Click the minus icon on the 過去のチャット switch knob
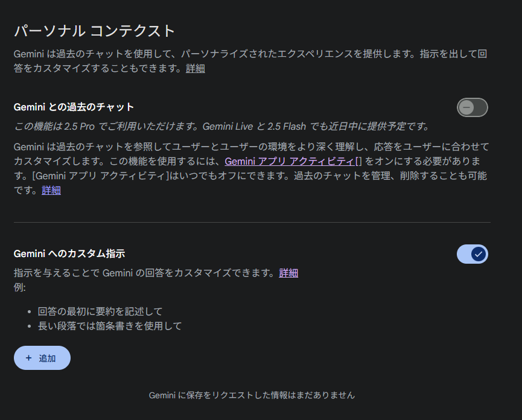522x420 pixels. pyautogui.click(x=466, y=107)
